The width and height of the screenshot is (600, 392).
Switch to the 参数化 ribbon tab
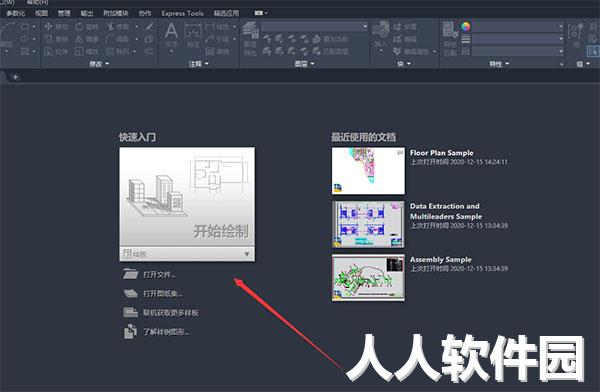click(15, 13)
